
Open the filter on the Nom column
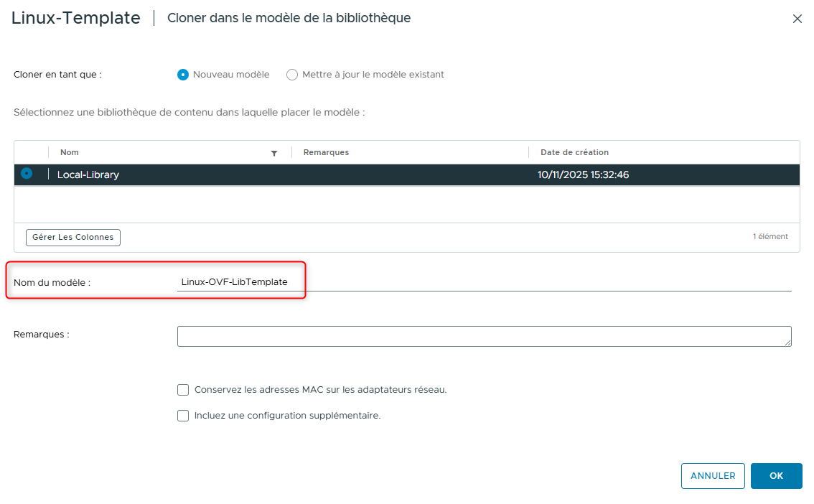point(274,152)
